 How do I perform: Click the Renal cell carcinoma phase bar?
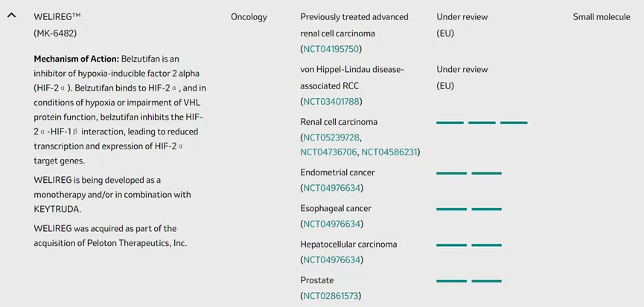tap(482, 122)
